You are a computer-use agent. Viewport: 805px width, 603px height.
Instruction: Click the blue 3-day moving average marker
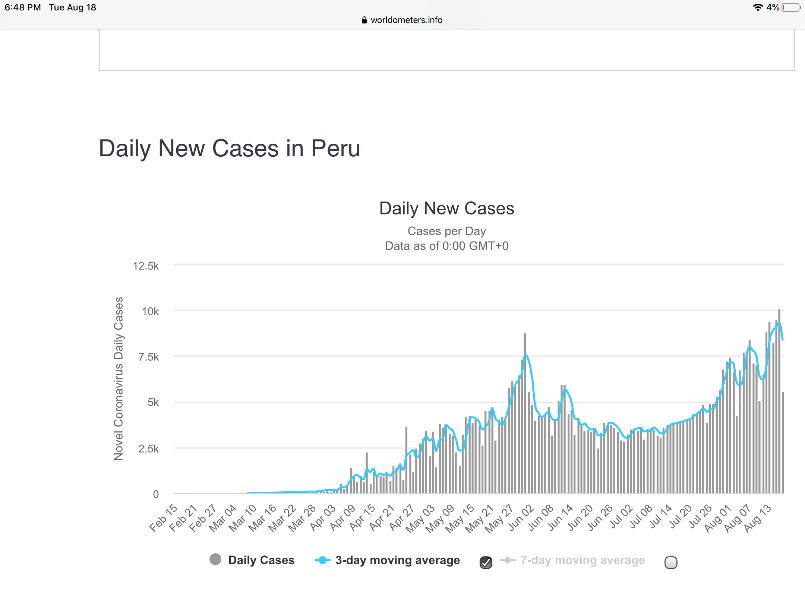pyautogui.click(x=323, y=560)
